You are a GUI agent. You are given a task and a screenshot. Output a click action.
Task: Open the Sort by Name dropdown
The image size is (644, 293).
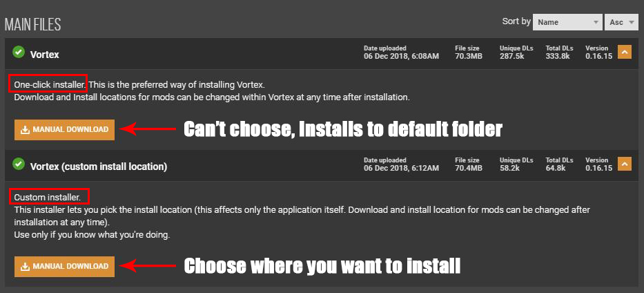tap(567, 22)
